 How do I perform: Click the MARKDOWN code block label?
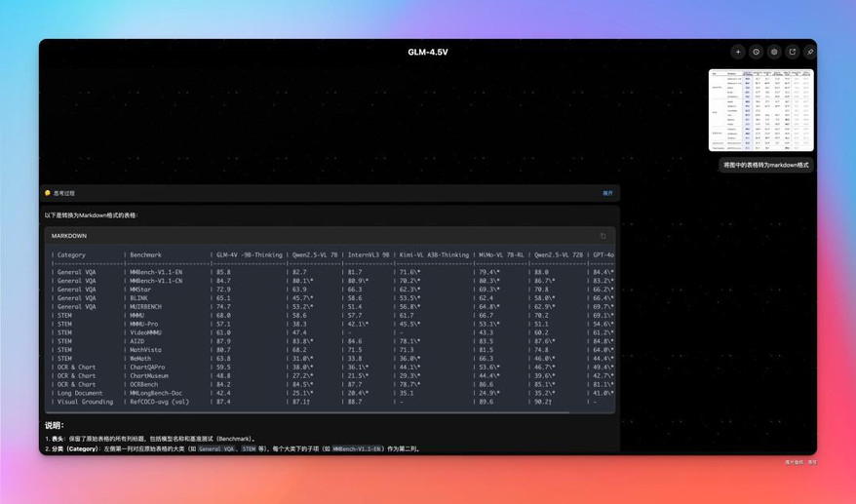[69, 236]
